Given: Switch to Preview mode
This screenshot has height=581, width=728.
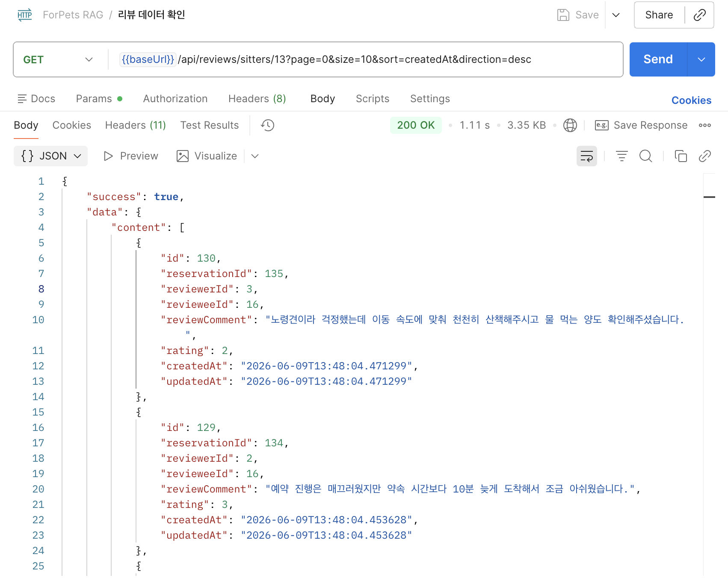Looking at the screenshot, I should click(x=131, y=156).
